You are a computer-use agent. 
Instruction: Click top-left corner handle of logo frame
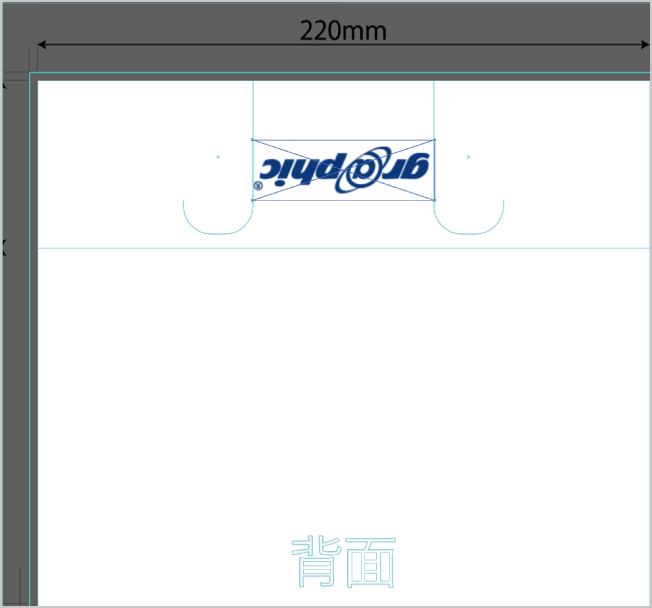252,140
